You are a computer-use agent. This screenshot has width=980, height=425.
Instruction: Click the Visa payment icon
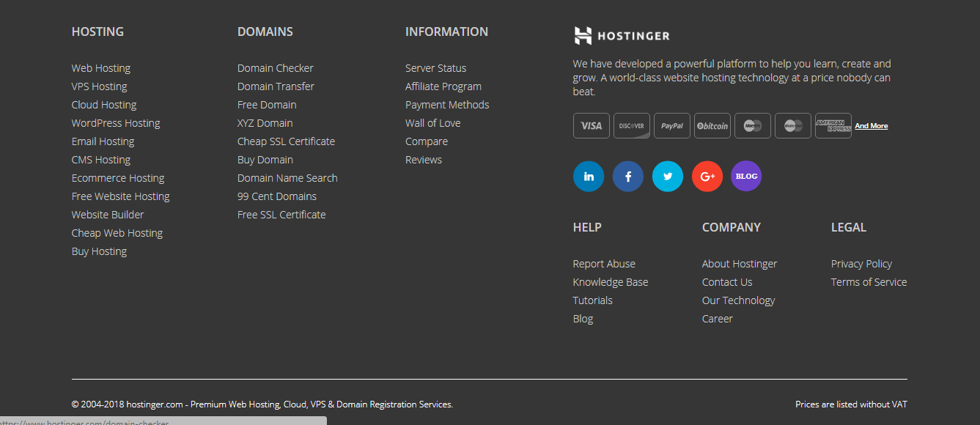point(592,126)
